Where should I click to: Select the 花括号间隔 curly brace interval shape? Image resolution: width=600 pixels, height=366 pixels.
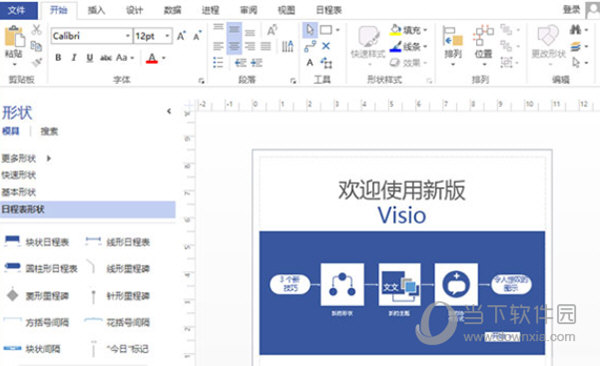(117, 322)
